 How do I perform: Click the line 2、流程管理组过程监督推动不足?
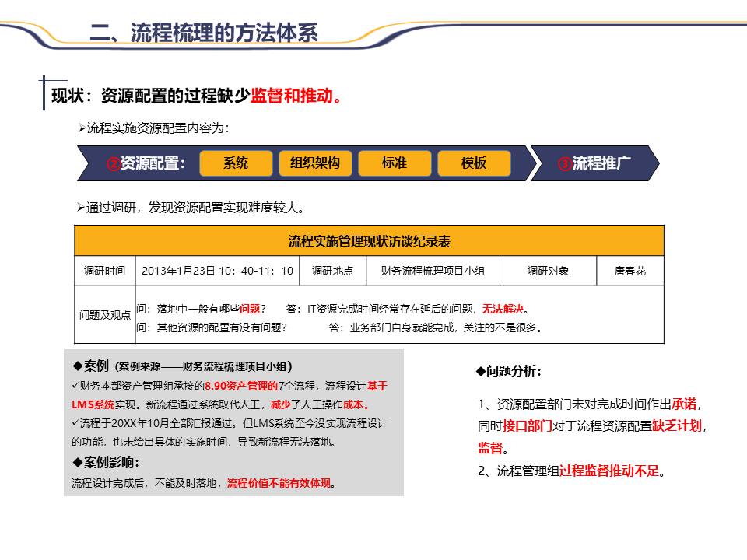tap(571, 471)
